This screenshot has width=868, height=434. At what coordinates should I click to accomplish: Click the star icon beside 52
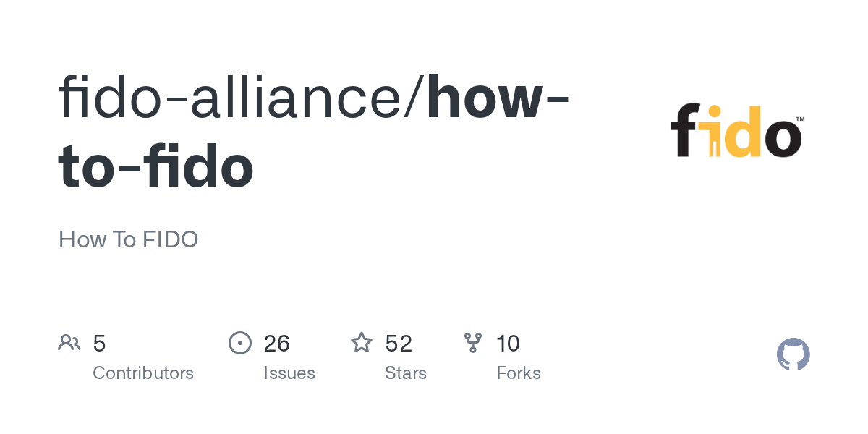pos(362,342)
